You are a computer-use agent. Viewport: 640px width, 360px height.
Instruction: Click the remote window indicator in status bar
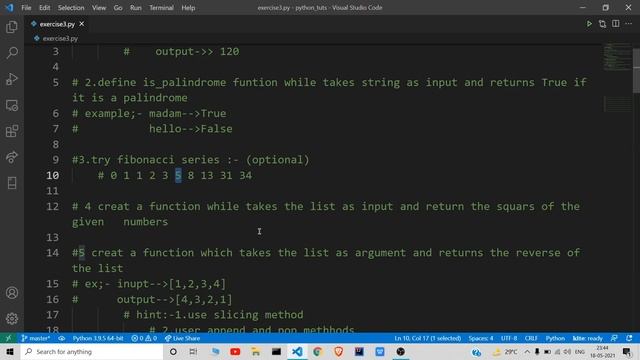pos(8,338)
